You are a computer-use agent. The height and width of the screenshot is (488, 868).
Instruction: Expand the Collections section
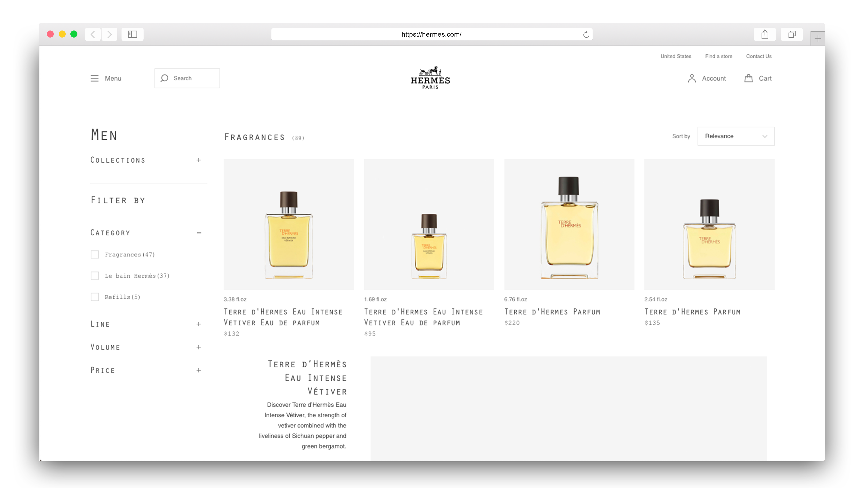(198, 160)
